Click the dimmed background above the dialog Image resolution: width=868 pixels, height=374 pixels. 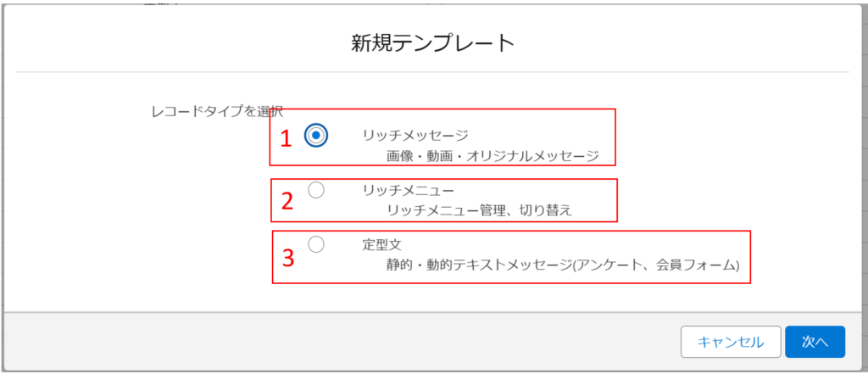[x=424, y=2]
